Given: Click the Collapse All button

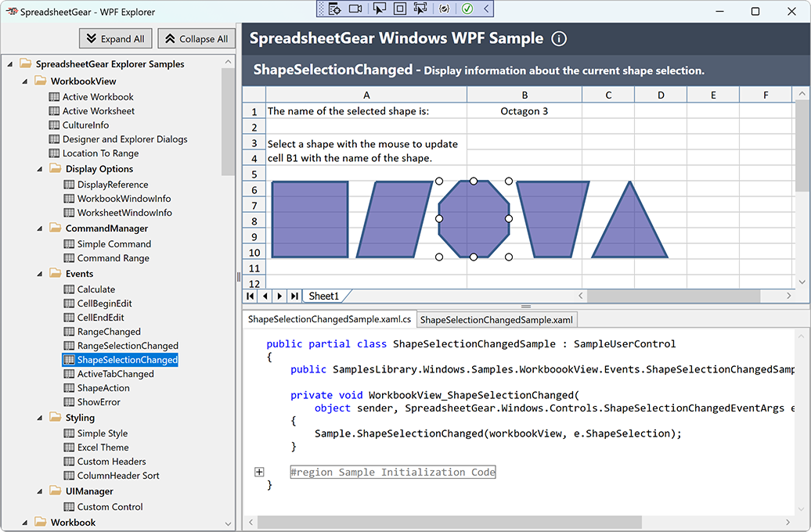Looking at the screenshot, I should (x=196, y=39).
